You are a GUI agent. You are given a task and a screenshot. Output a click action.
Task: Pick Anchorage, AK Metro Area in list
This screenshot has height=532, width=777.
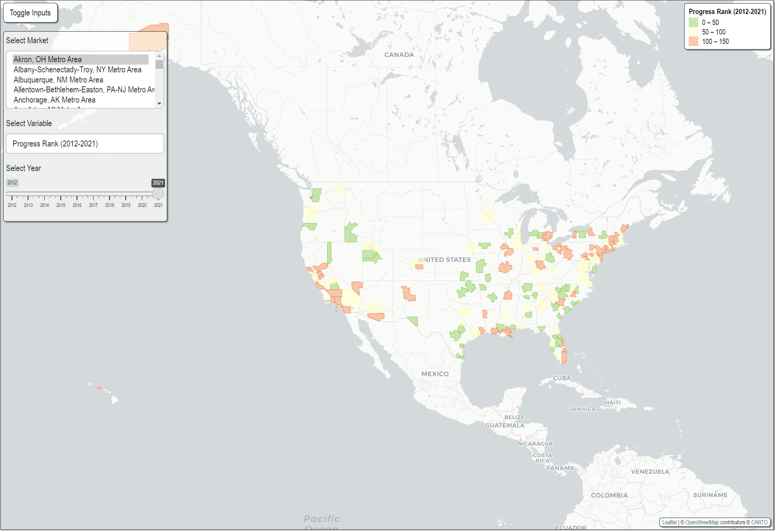point(54,100)
